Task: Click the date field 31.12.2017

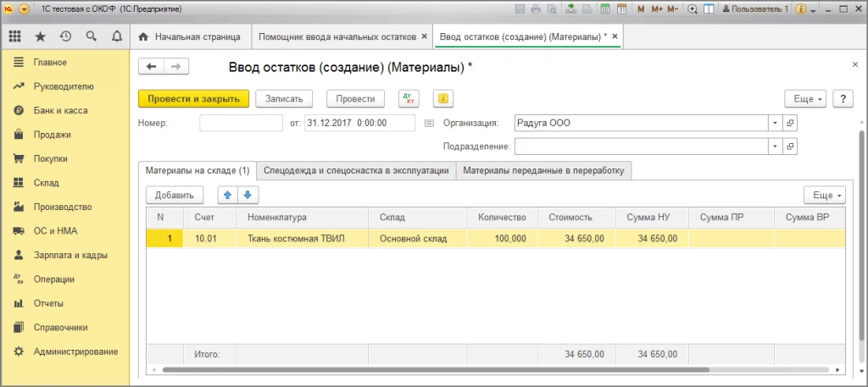Action: (x=359, y=124)
